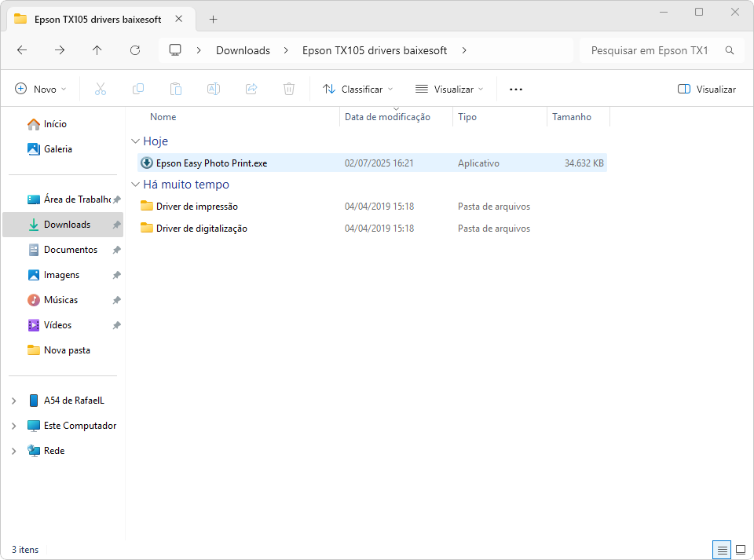Collapse the Hoje group
Image resolution: width=754 pixels, height=560 pixels.
click(x=136, y=141)
